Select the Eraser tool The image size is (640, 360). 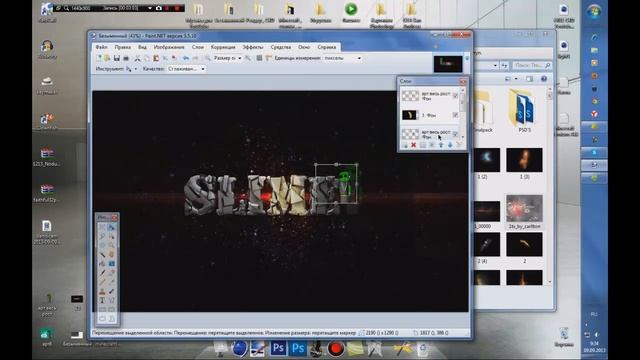[x=111, y=272]
